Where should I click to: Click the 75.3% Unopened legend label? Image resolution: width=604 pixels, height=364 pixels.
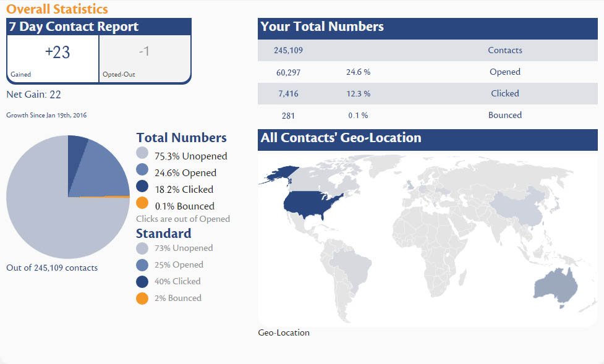click(x=190, y=156)
